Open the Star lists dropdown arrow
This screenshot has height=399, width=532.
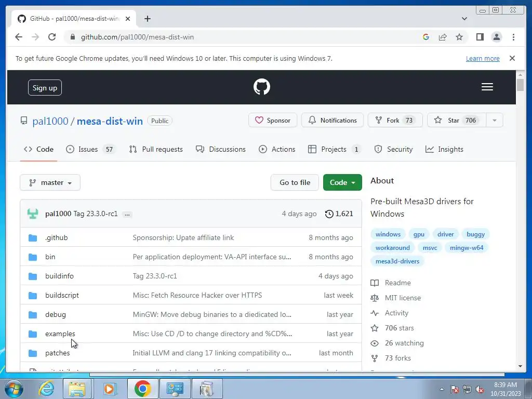point(495,121)
